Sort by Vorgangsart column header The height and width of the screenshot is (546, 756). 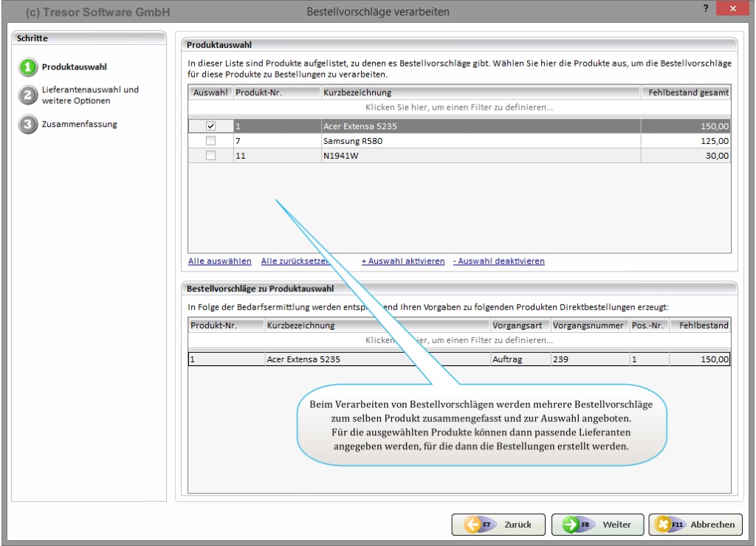coord(518,325)
